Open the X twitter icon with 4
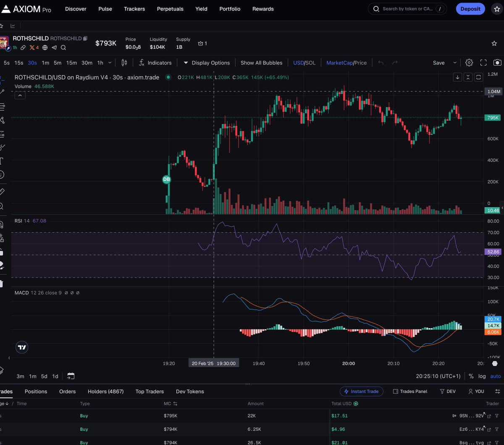 34,47
